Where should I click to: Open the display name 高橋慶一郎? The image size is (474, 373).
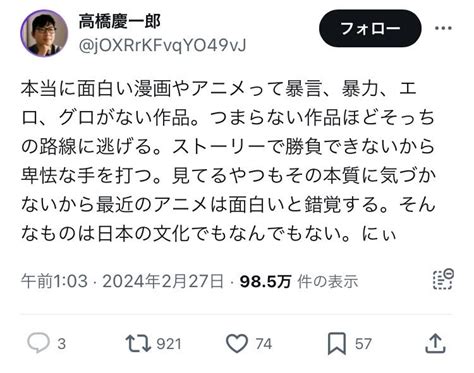point(120,21)
